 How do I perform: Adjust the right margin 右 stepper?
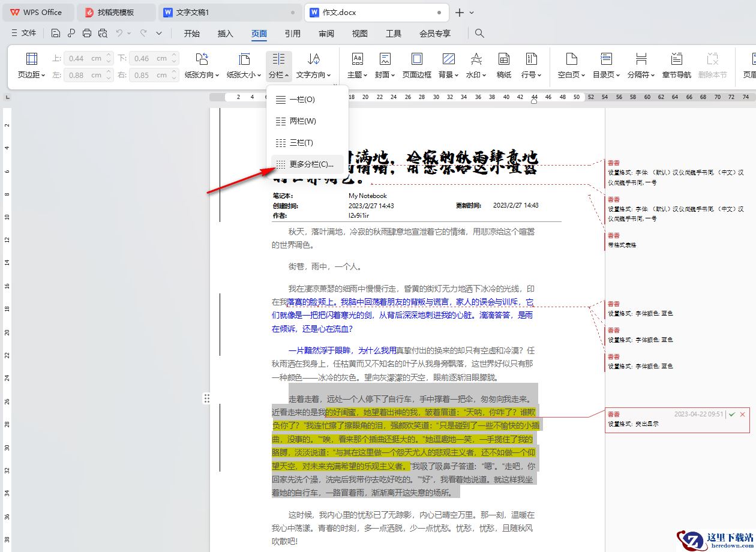[175, 75]
